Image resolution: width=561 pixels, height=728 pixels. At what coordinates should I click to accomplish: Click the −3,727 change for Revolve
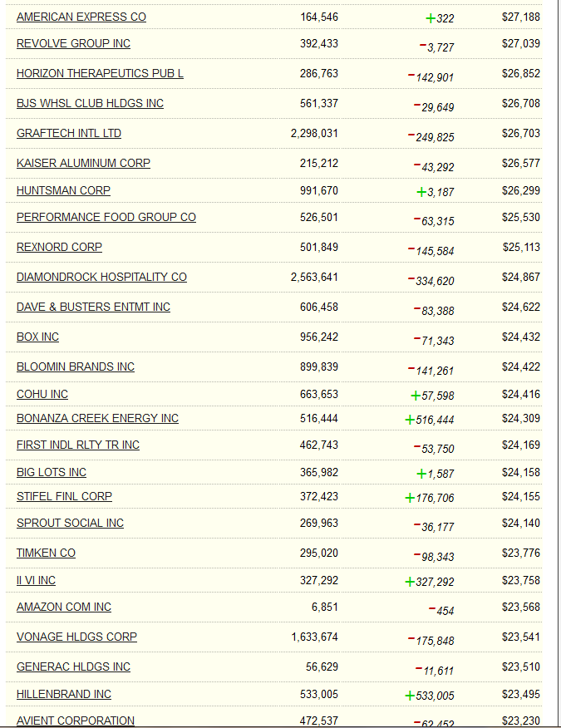tap(436, 47)
